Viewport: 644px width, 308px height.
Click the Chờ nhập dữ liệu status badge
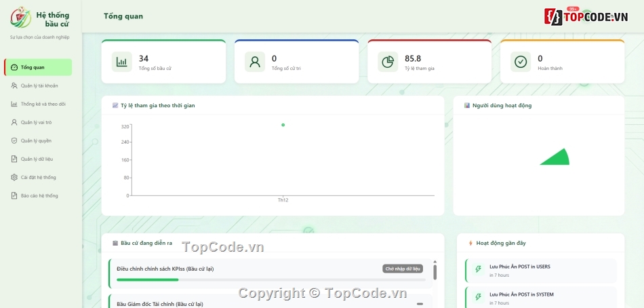(x=403, y=269)
